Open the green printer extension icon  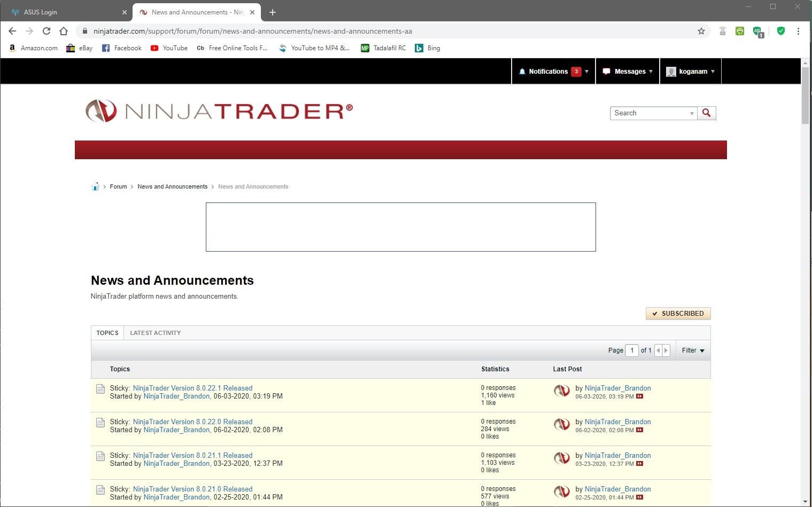click(x=740, y=31)
